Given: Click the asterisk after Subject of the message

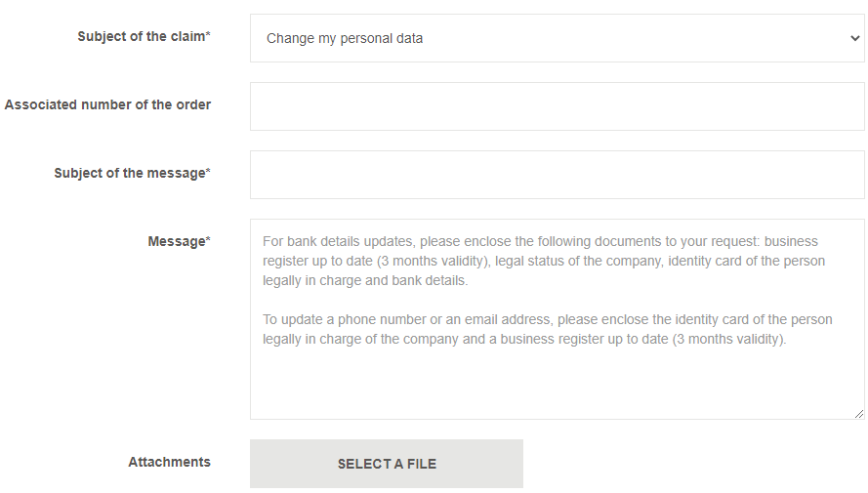Looking at the screenshot, I should tap(208, 173).
